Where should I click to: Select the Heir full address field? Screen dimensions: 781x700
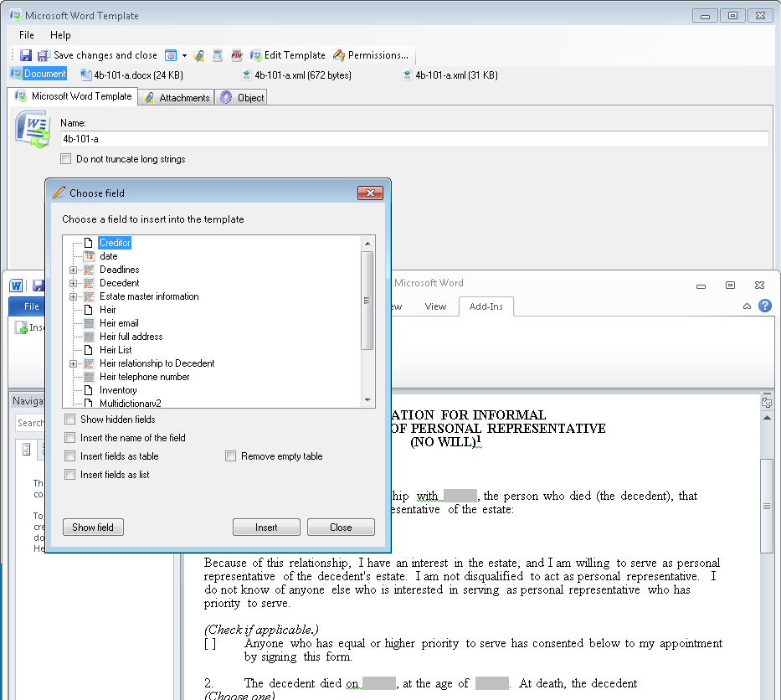(131, 337)
